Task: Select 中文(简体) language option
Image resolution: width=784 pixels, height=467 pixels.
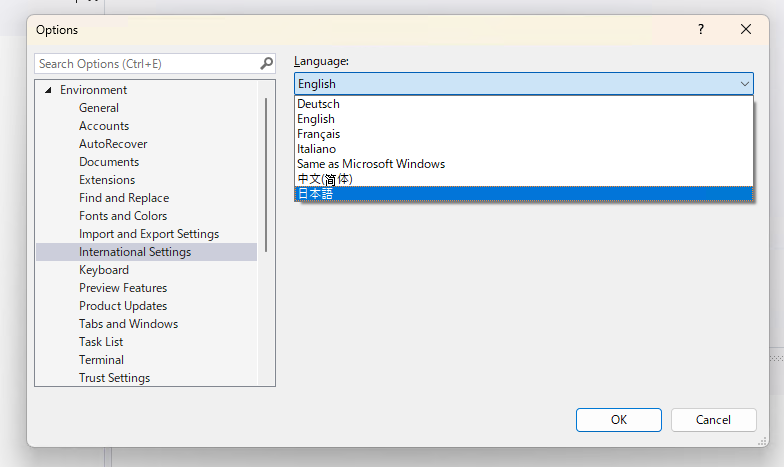Action: click(x=325, y=179)
